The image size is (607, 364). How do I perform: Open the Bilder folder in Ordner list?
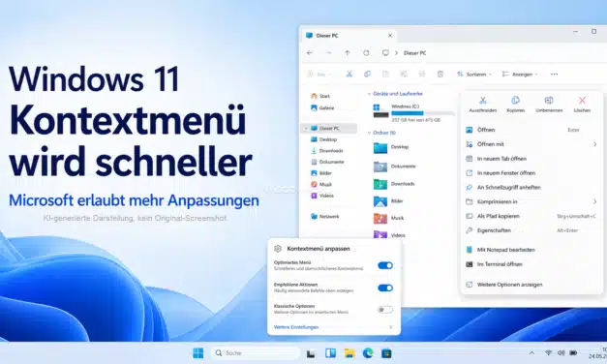click(388, 201)
